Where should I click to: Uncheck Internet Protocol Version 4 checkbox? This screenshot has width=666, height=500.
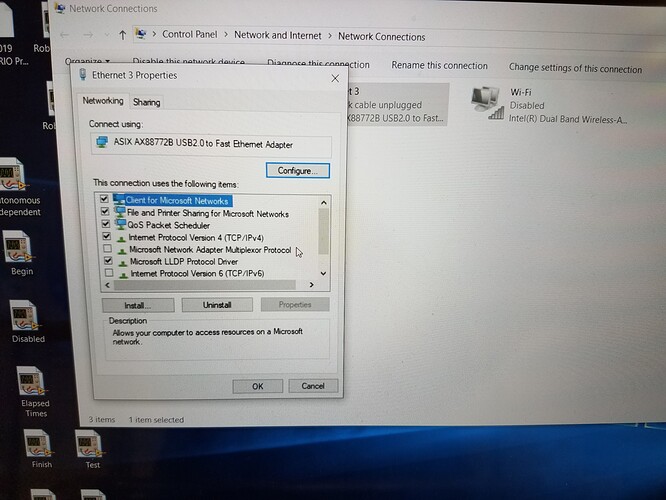point(106,236)
